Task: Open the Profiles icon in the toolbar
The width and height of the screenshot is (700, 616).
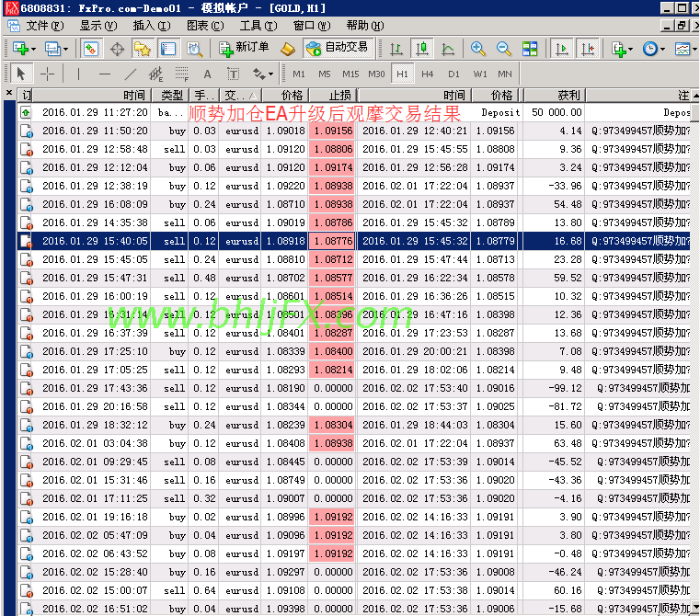Action: (52, 49)
